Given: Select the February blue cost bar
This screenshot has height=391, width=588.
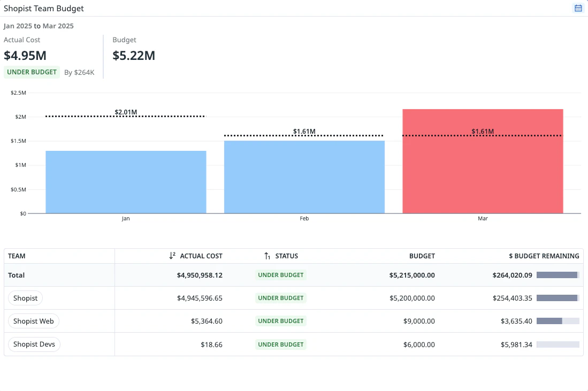Looking at the screenshot, I should click(304, 177).
